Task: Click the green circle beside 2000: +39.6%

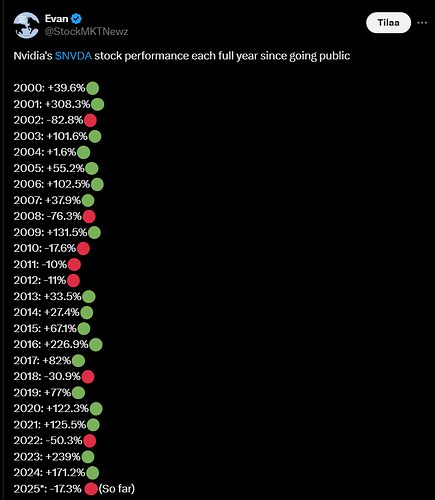Action: click(93, 88)
